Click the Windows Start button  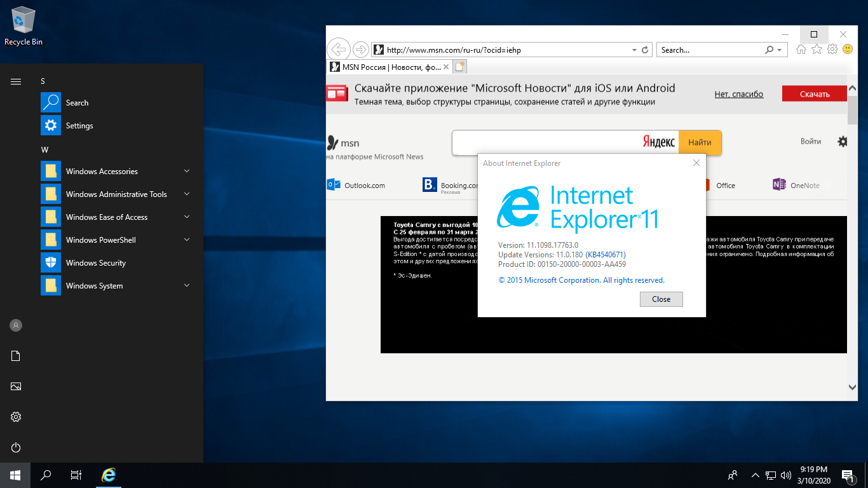coord(15,475)
